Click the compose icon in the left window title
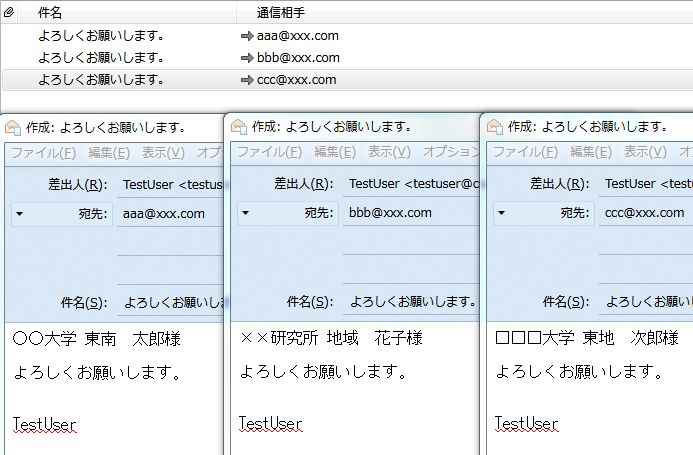This screenshot has height=455, width=693. click(x=13, y=128)
